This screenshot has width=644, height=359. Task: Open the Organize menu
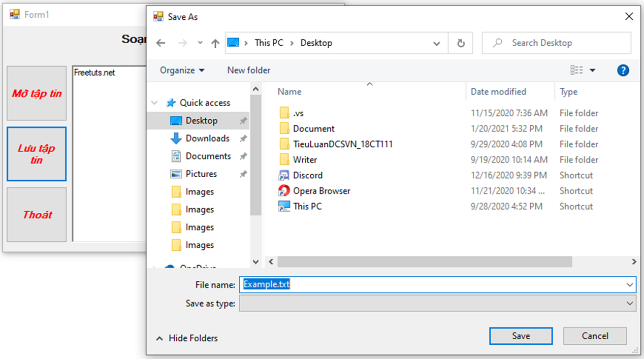(x=182, y=71)
